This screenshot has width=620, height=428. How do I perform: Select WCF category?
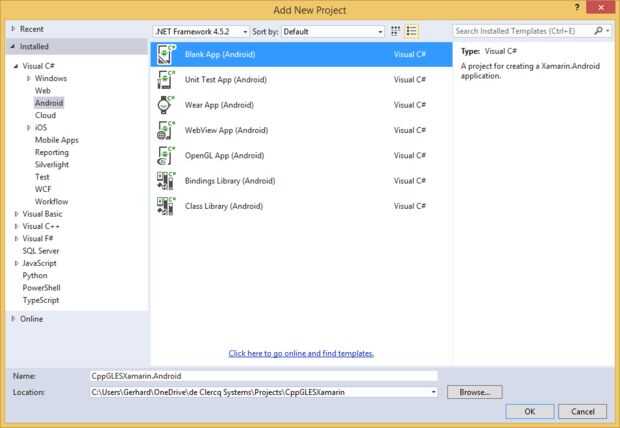43,189
